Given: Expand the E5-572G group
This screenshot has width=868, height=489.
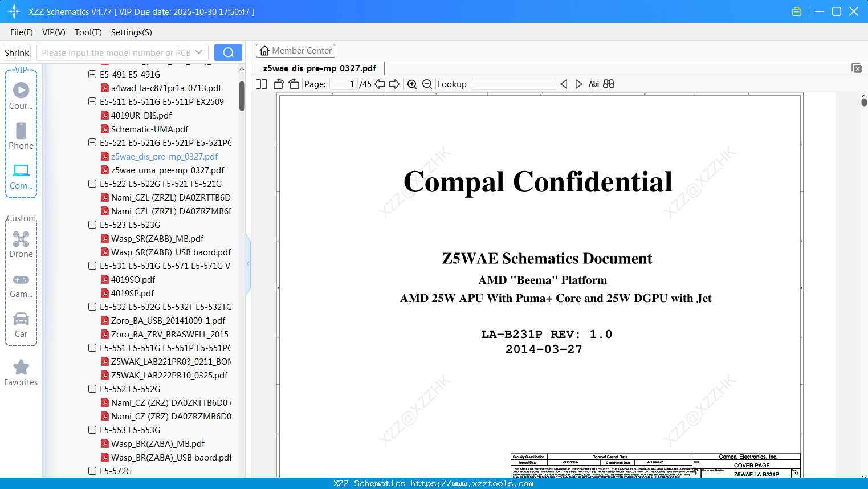Looking at the screenshot, I should click(x=92, y=471).
